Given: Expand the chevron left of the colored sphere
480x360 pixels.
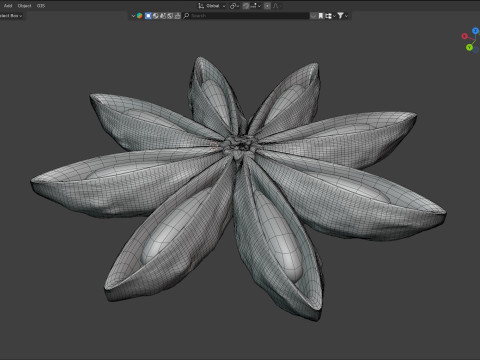Looking at the screenshot, I should click(133, 16).
